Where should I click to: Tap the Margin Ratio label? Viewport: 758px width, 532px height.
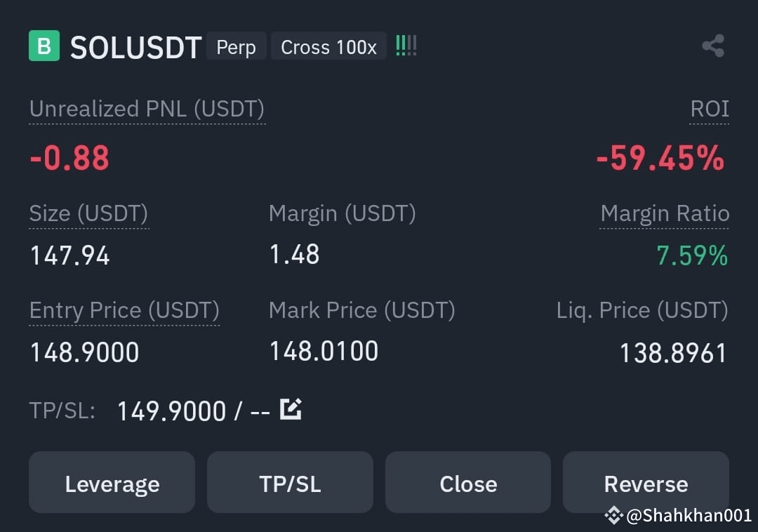(665, 213)
